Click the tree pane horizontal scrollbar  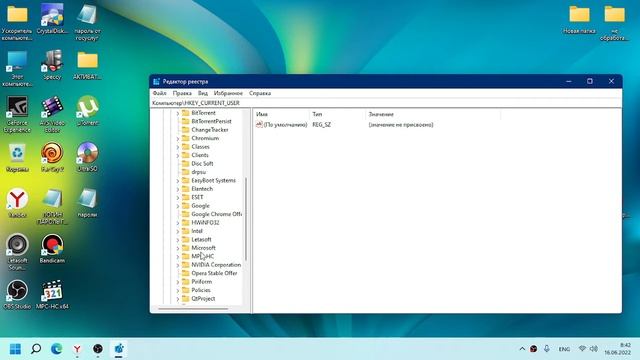[x=193, y=309]
